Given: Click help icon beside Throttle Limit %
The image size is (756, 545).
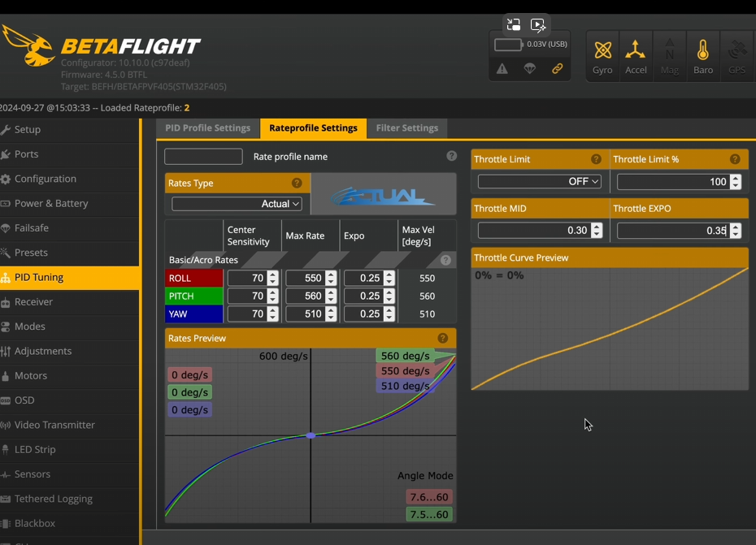Looking at the screenshot, I should (735, 160).
